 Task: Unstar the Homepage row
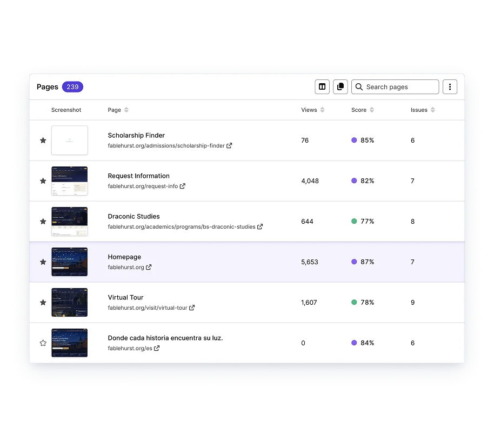[x=43, y=262]
